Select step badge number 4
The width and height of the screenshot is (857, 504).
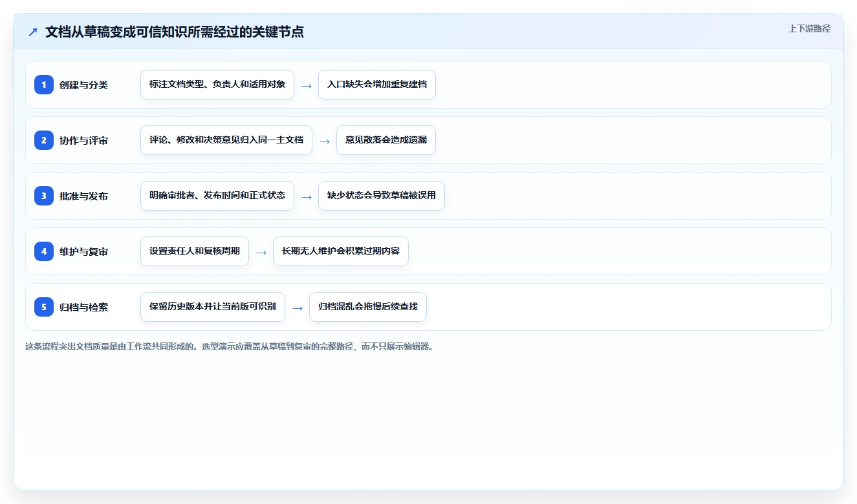pyautogui.click(x=44, y=251)
